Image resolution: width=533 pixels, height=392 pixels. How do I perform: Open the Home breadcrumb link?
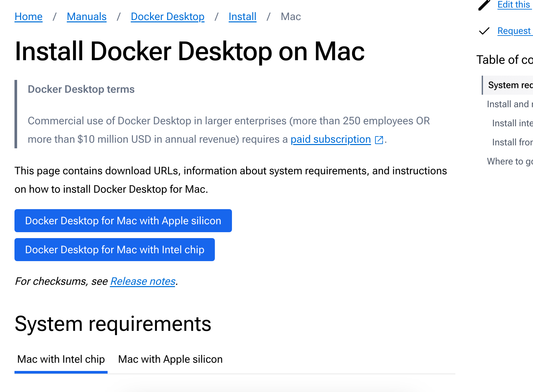click(x=29, y=17)
